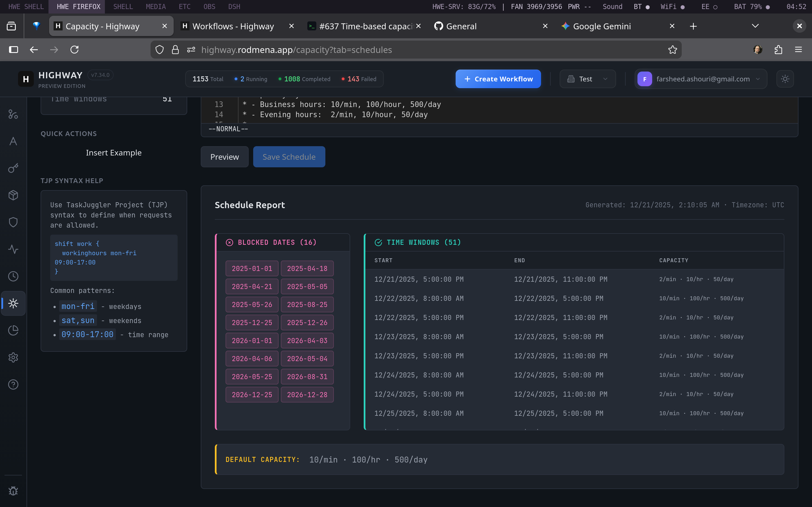812x507 pixels.
Task: Open the Test environment dropdown
Action: pyautogui.click(x=588, y=79)
